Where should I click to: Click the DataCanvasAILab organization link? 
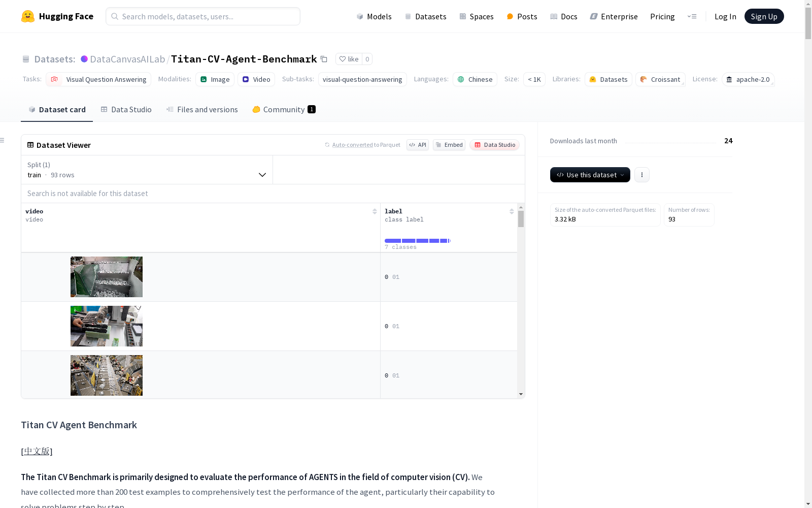pyautogui.click(x=127, y=59)
